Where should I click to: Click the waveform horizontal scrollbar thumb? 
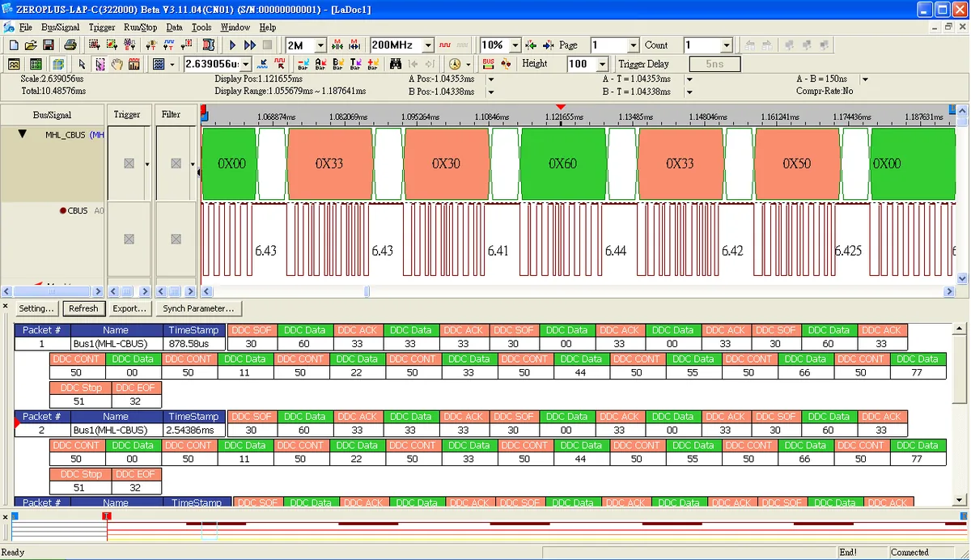(367, 291)
